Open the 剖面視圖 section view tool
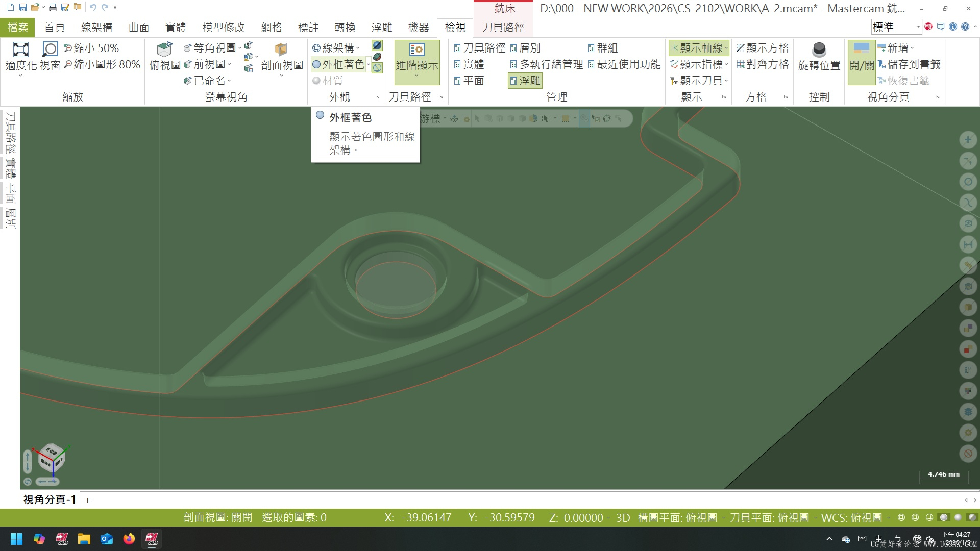This screenshot has width=980, height=551. 281,56
